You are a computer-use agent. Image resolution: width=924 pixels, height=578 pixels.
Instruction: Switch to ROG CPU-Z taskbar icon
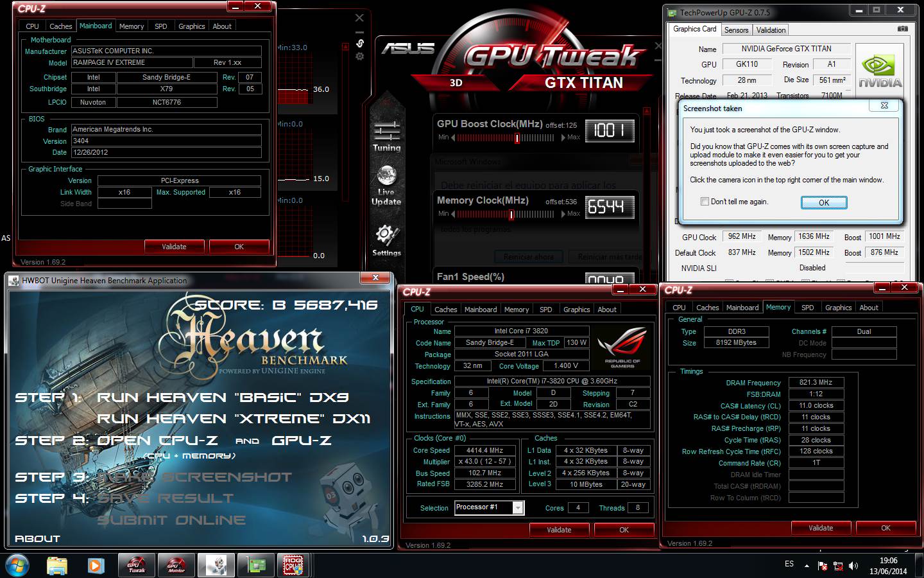click(x=293, y=565)
